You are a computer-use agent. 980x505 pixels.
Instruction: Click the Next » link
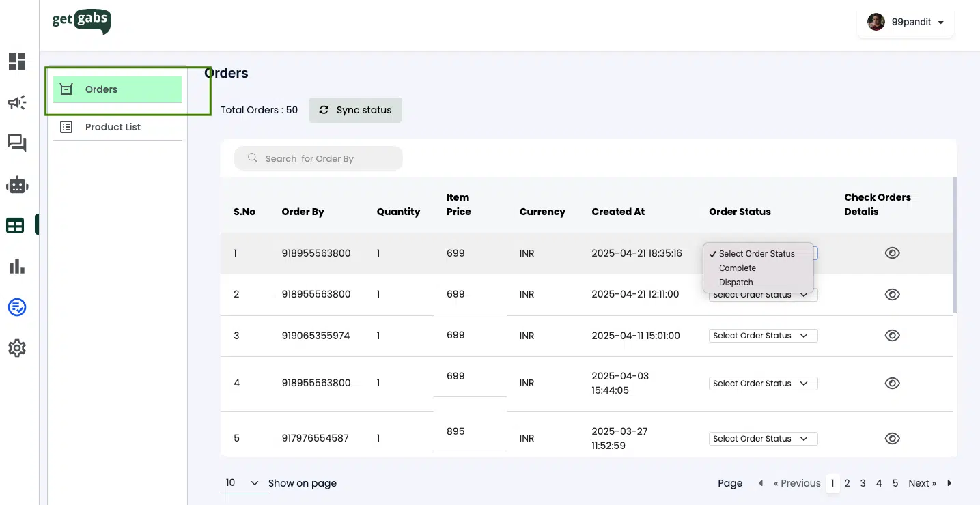coord(922,483)
